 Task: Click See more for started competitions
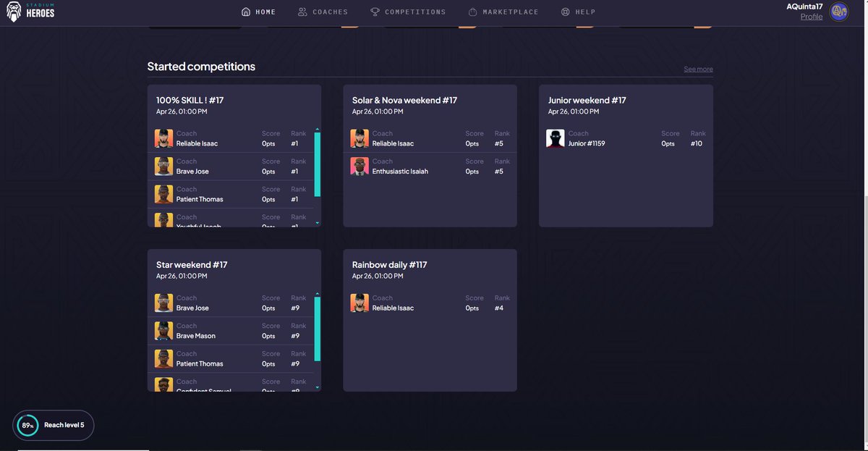point(698,69)
